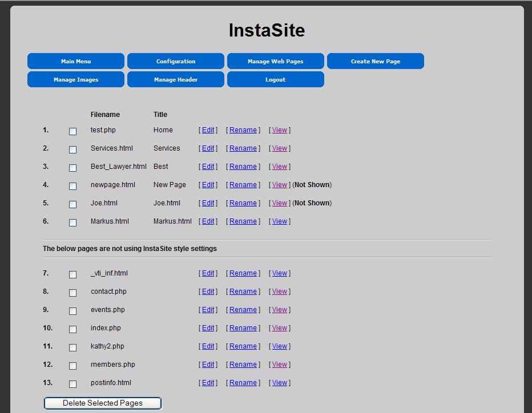Rename the test.php page
The height and width of the screenshot is (413, 532).
pyautogui.click(x=243, y=130)
